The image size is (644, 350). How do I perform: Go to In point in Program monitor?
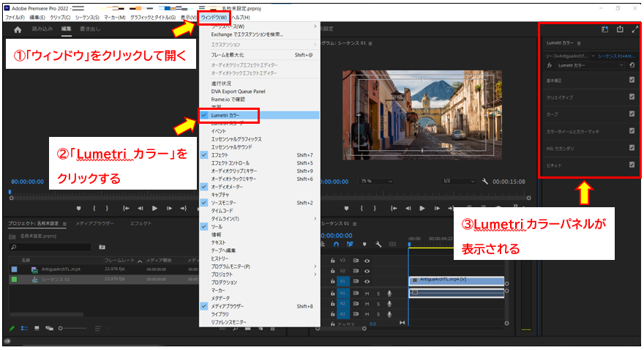pyautogui.click(x=394, y=208)
